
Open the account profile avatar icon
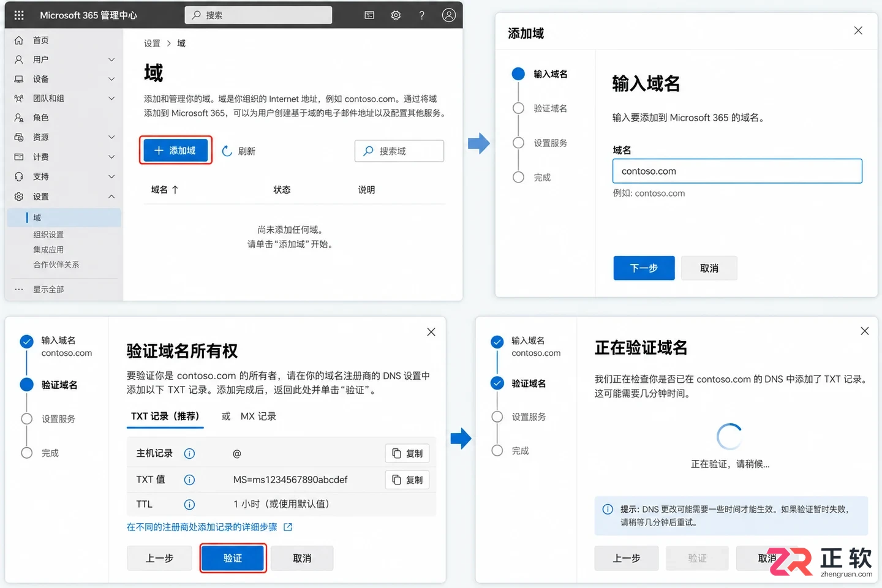coord(449,15)
